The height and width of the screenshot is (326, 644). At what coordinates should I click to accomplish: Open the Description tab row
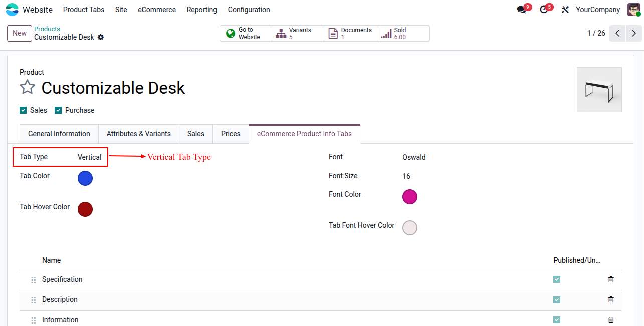point(60,299)
